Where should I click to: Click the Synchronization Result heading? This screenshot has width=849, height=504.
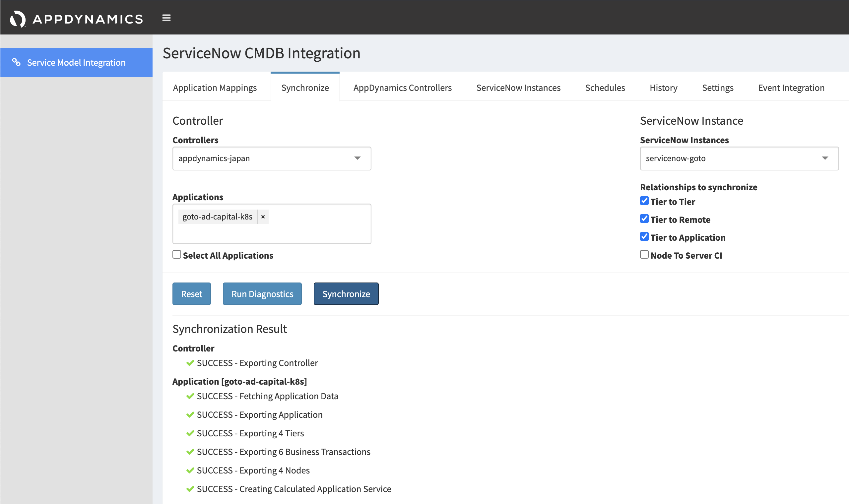point(229,329)
